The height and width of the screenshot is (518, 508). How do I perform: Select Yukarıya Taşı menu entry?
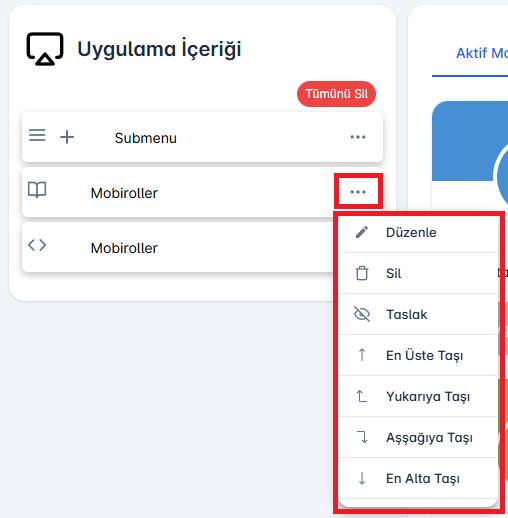tap(418, 396)
